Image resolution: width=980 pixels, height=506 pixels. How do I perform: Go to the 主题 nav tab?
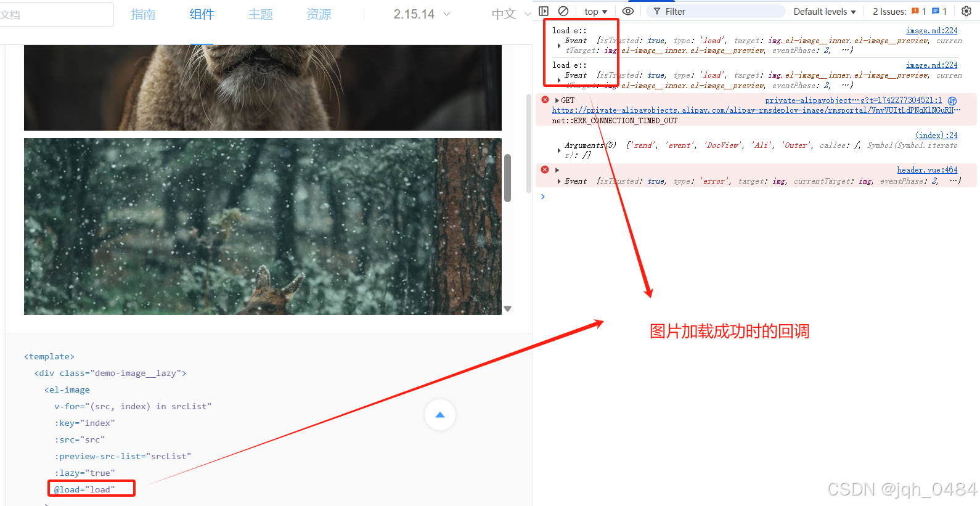[260, 14]
